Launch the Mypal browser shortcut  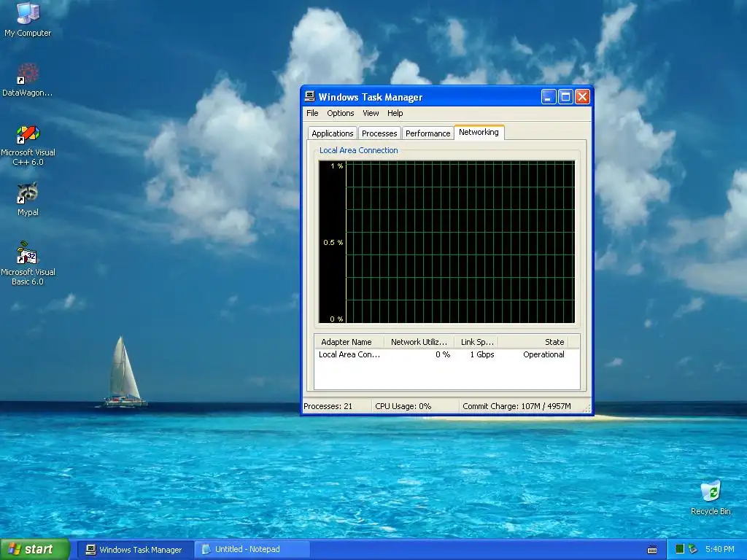[28, 199]
